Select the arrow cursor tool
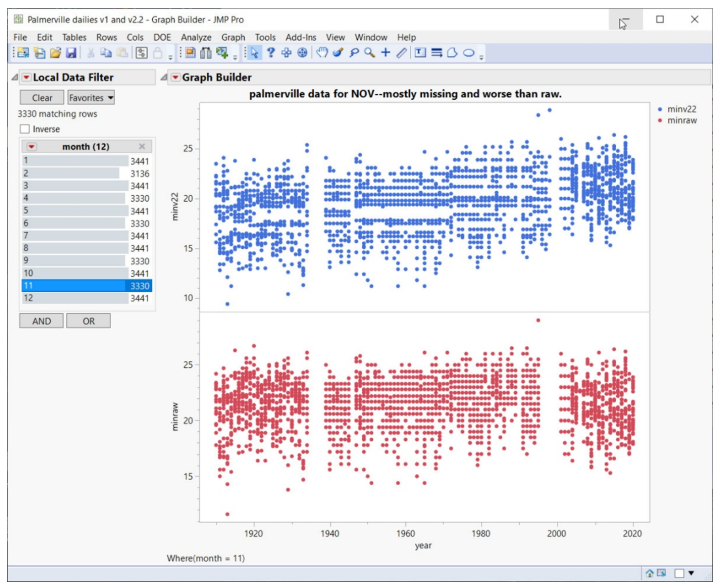This screenshot has height=587, width=720. pos(254,53)
